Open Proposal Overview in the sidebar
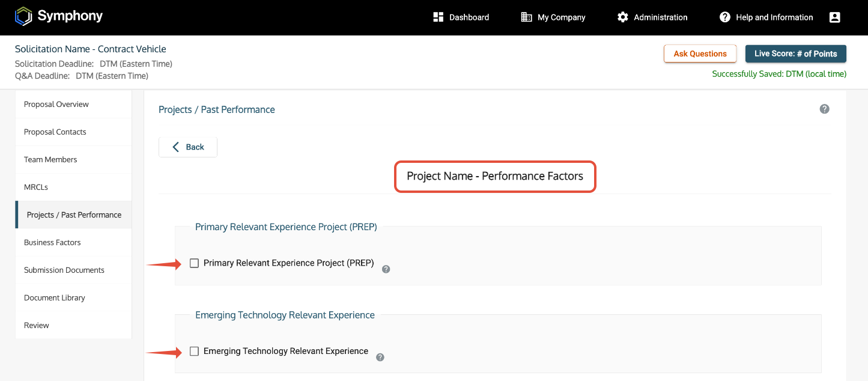868x381 pixels. (x=56, y=104)
